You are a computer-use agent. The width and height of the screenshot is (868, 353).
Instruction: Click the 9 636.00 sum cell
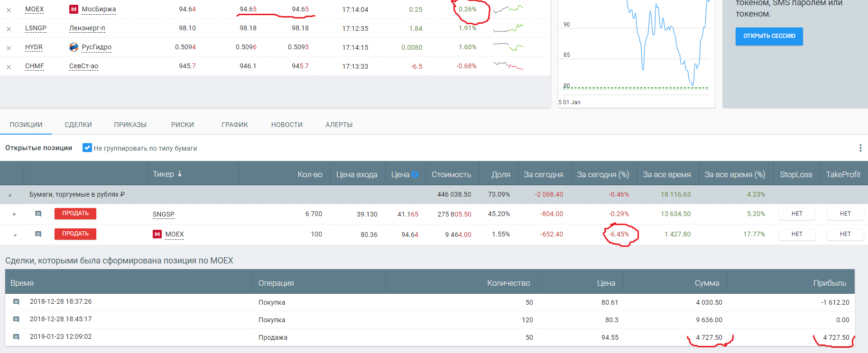(x=709, y=320)
